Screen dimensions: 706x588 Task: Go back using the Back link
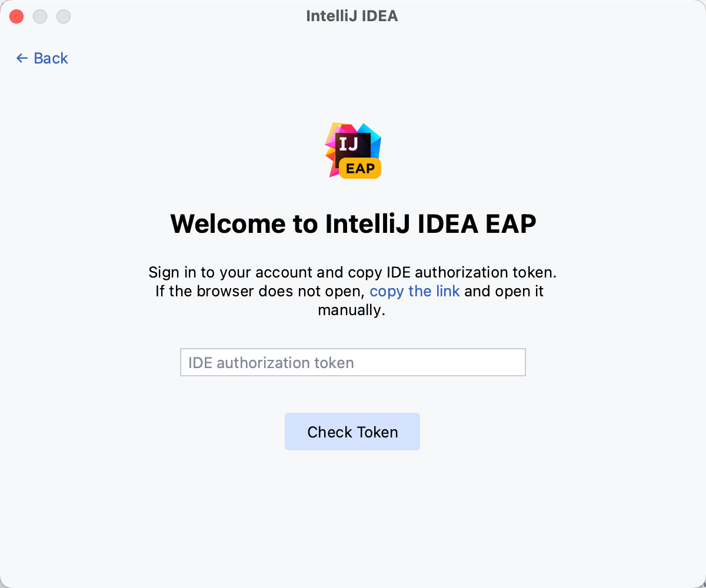click(51, 58)
